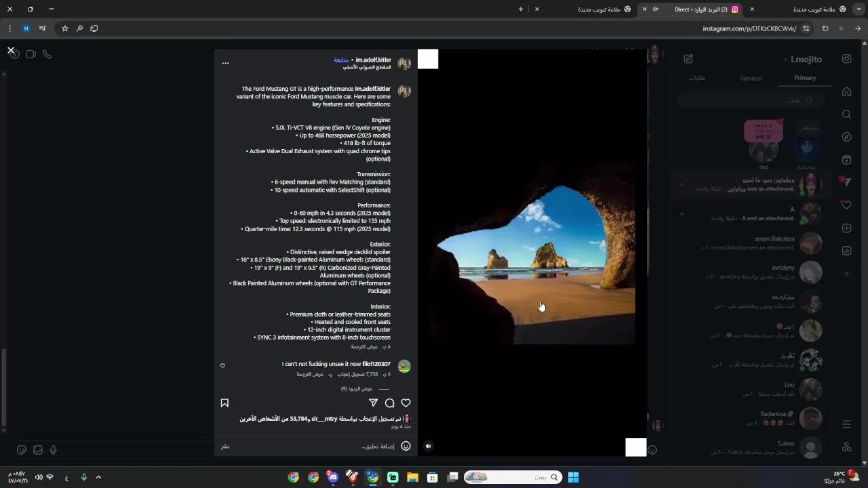The width and height of the screenshot is (868, 488).
Task: Open the H browser profile avatar
Action: (26, 28)
